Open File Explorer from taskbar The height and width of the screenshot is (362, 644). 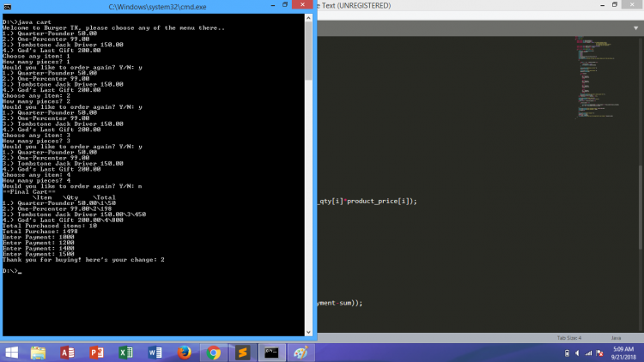pyautogui.click(x=38, y=353)
